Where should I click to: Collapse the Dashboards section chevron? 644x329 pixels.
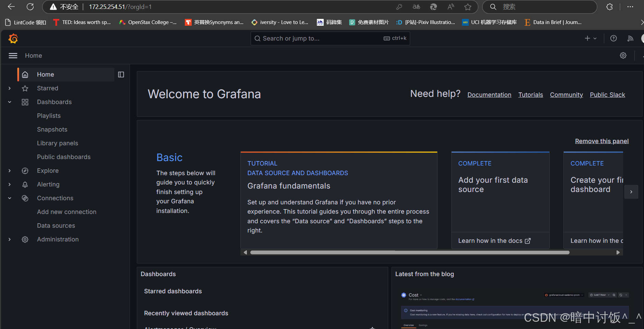[10, 102]
